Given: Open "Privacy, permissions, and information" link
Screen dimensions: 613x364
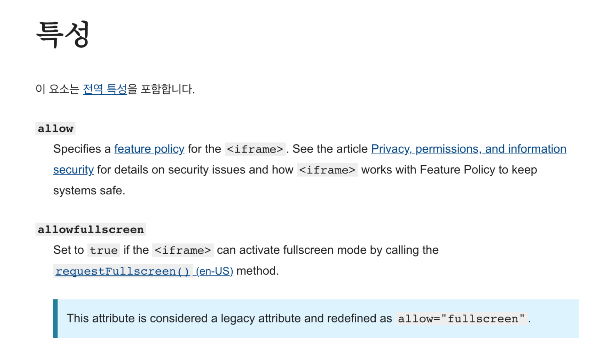Looking at the screenshot, I should pyautogui.click(x=468, y=149).
